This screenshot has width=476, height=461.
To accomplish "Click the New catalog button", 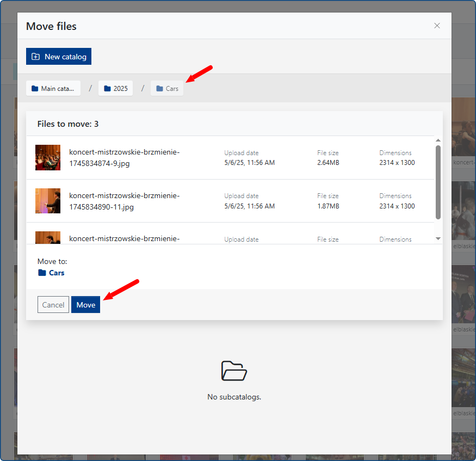I will point(59,57).
